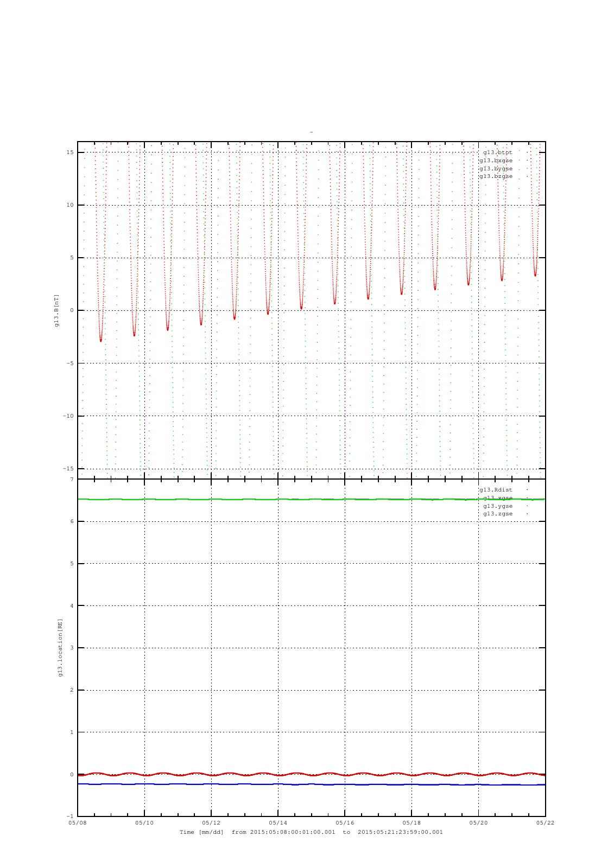Screen dimensions: 614x868
Task: Click the g13.bxgse legend entry
Action: 496,161
